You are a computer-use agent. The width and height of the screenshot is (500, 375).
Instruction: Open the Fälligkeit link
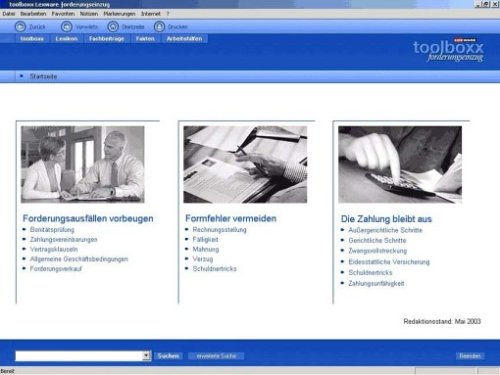pos(205,239)
